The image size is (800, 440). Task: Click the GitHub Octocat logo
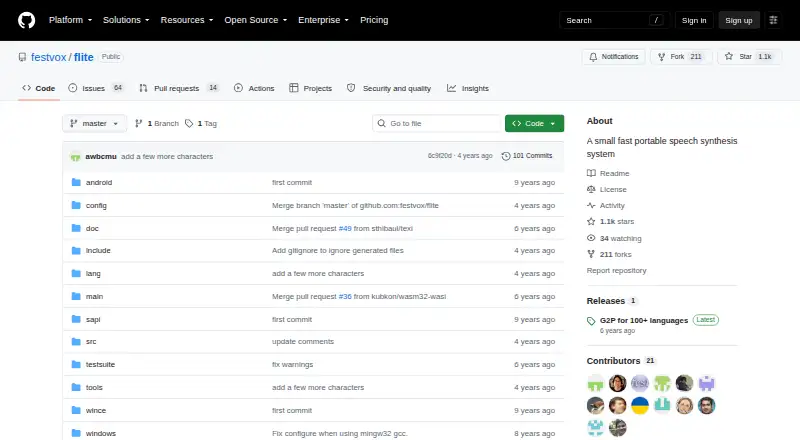tap(27, 20)
